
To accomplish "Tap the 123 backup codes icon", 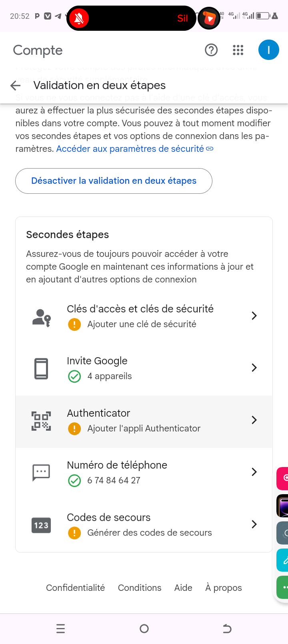I will pos(41,525).
